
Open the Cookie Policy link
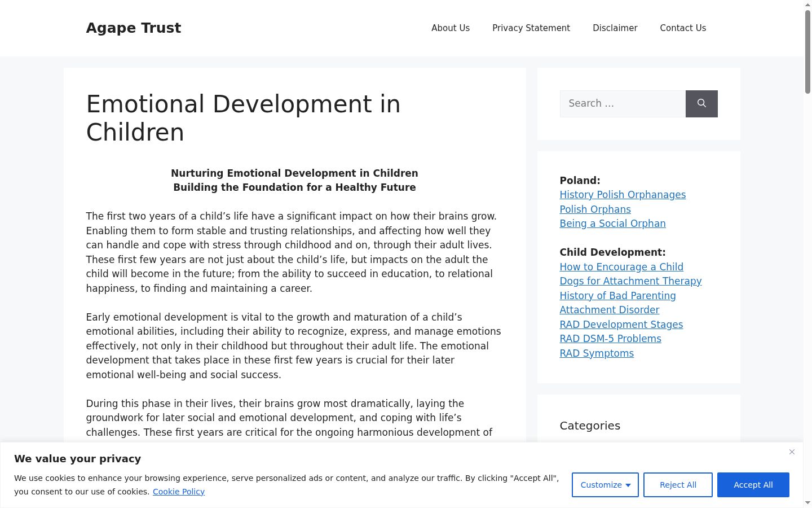(x=178, y=492)
